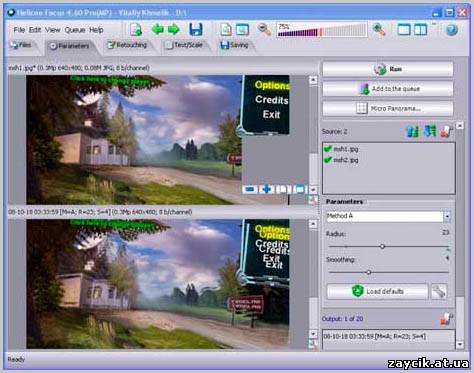This screenshot has width=474, height=373.
Task: Zoom out with the magnifier minus icon
Action: tap(264, 30)
